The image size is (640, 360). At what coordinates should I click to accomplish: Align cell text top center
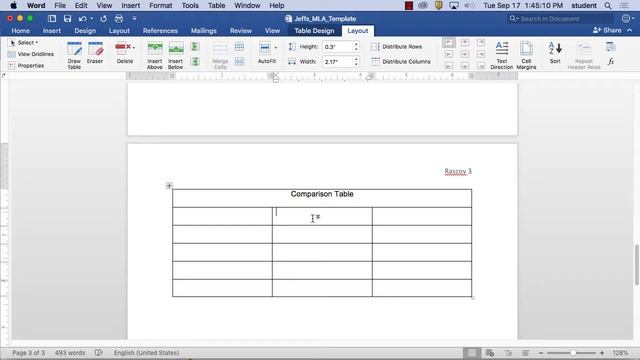pos(465,42)
